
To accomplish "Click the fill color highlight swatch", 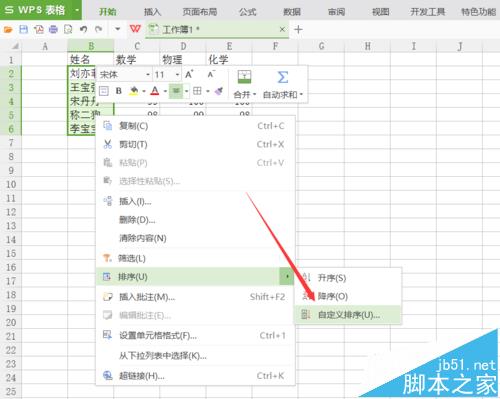I will pyautogui.click(x=134, y=91).
